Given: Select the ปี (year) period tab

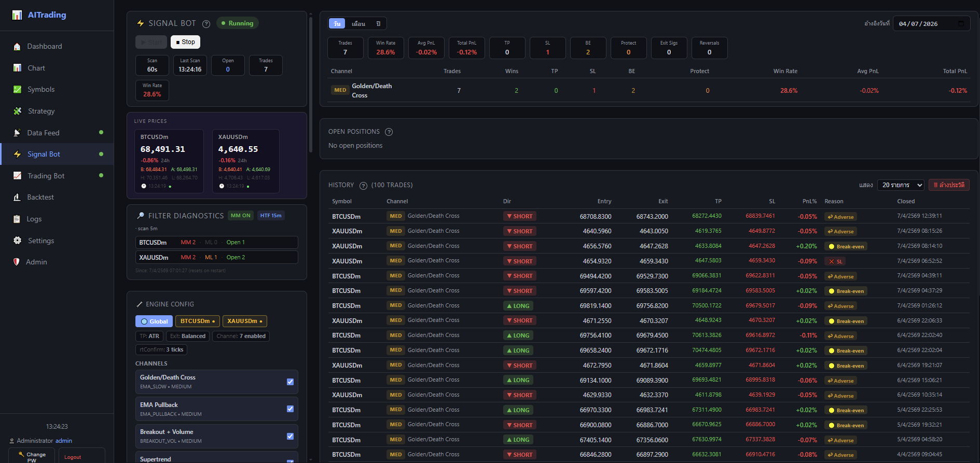Looking at the screenshot, I should pos(378,24).
